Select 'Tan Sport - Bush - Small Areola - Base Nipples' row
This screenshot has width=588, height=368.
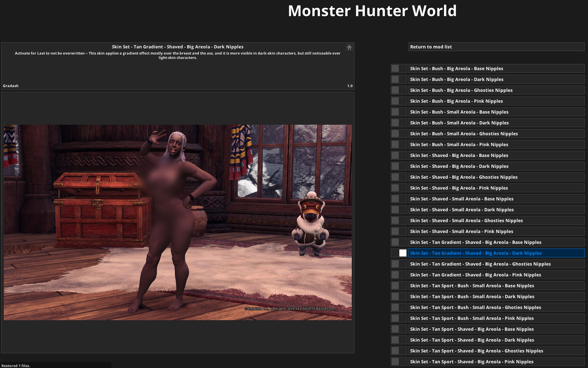pos(496,286)
